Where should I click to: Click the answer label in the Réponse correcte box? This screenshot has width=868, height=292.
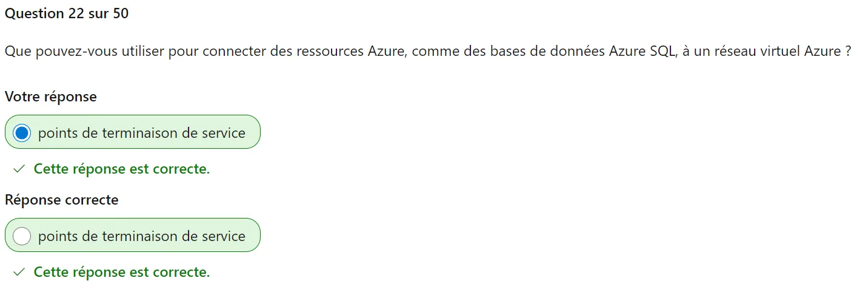pyautogui.click(x=142, y=236)
